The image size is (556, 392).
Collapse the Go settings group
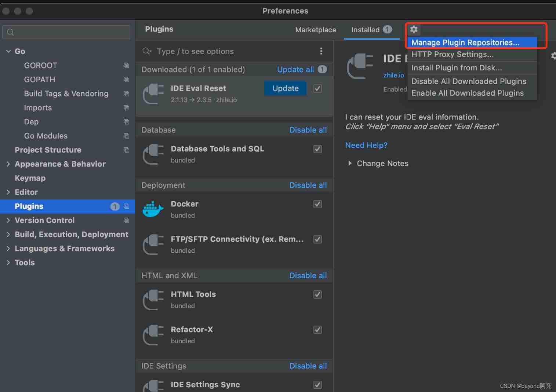point(8,51)
